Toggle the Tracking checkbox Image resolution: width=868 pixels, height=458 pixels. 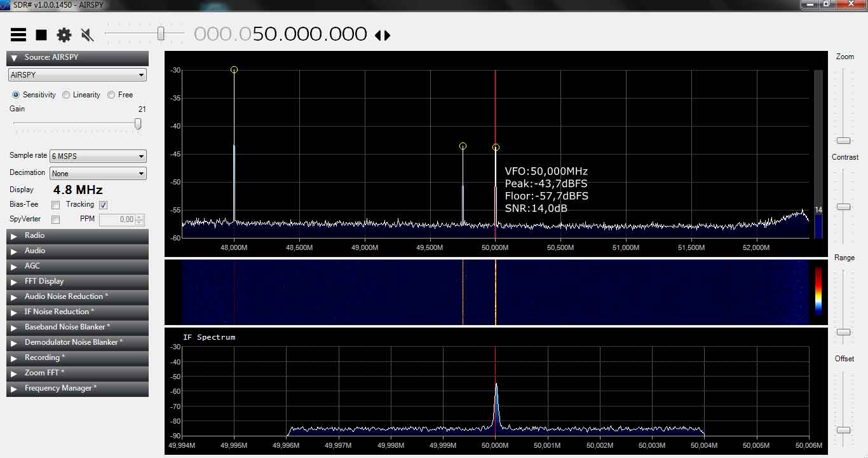click(x=104, y=205)
